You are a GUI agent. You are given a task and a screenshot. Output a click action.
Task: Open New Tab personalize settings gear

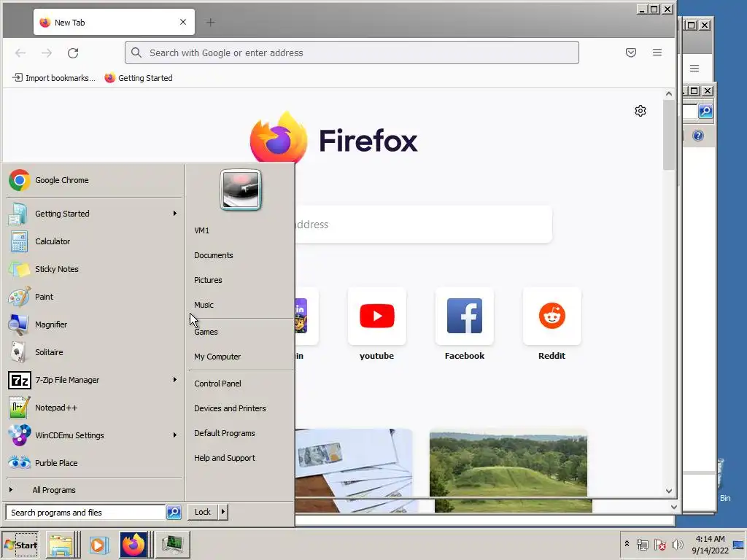pos(640,111)
